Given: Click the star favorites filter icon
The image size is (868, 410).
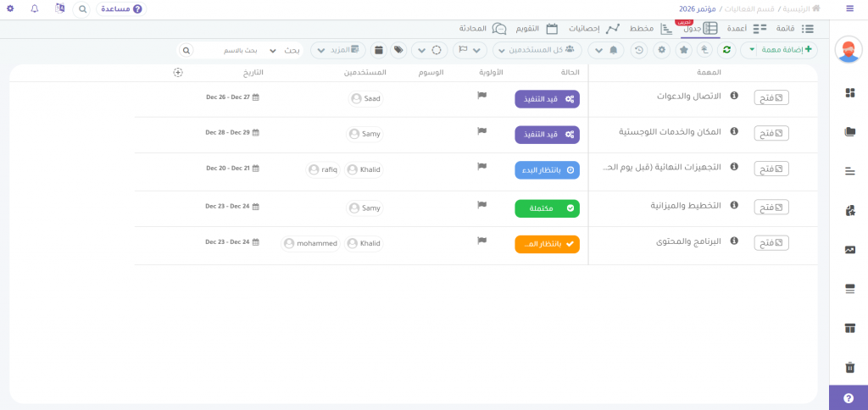Looking at the screenshot, I should point(683,50).
